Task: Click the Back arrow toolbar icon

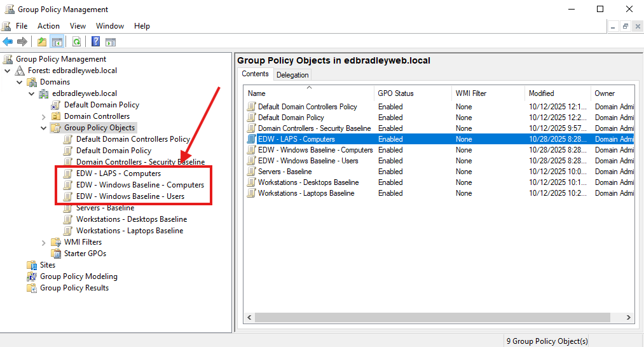Action: pyautogui.click(x=8, y=41)
